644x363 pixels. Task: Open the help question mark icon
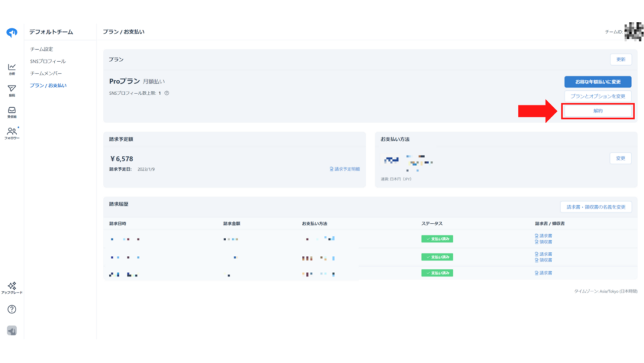(12, 309)
